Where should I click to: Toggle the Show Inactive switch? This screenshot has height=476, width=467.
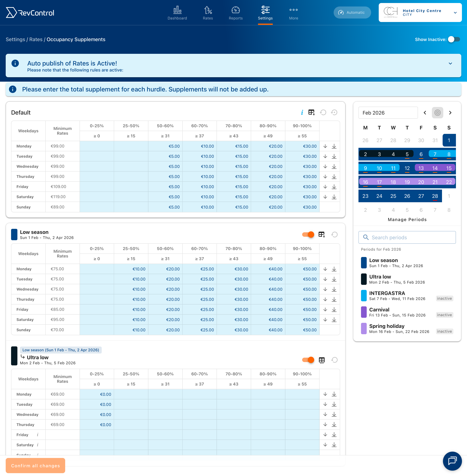[x=454, y=40]
